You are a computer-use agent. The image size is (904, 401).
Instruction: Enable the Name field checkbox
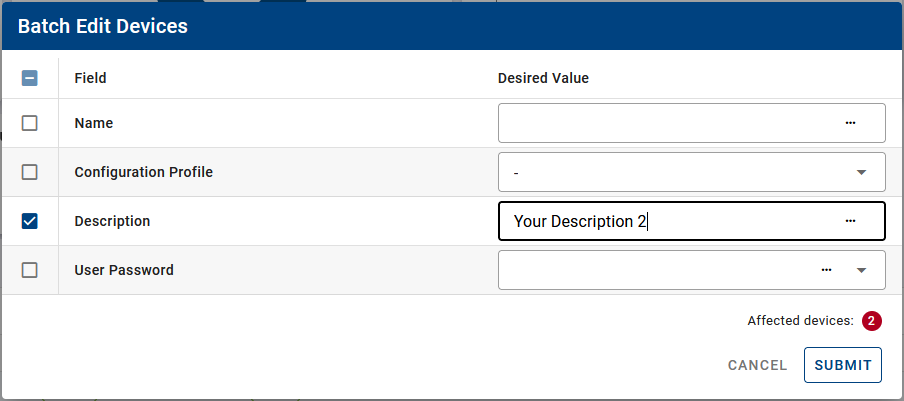[x=30, y=123]
